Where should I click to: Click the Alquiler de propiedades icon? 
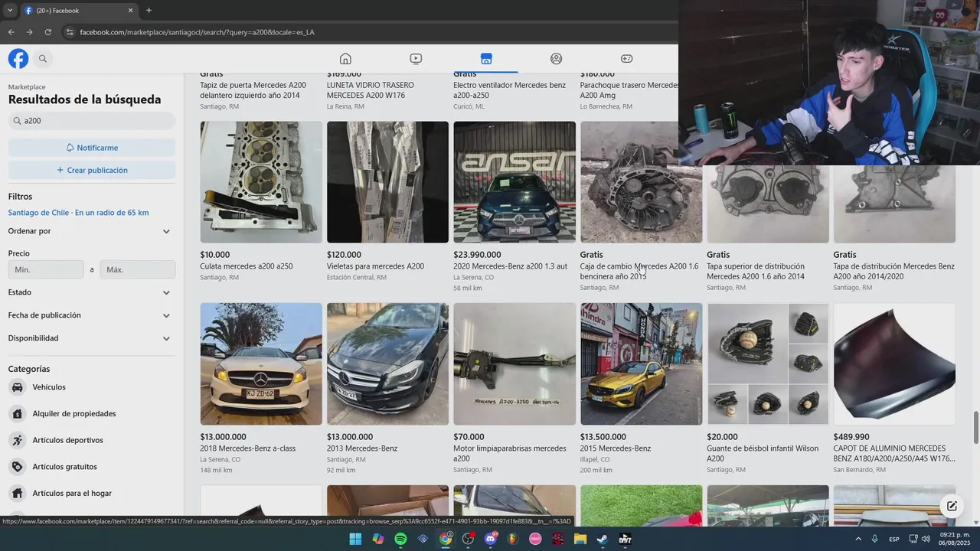[17, 414]
